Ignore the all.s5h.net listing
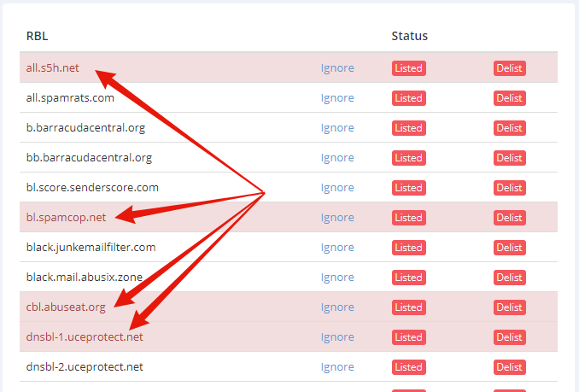 [x=337, y=68]
